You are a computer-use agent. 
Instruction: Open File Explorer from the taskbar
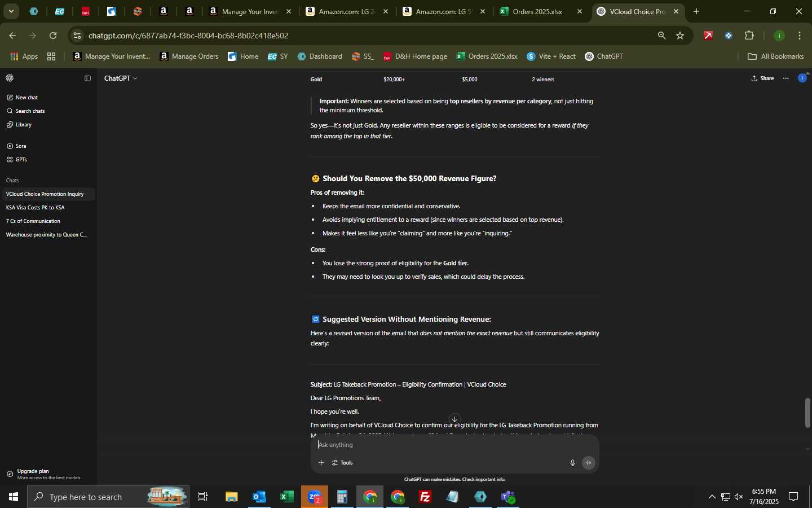tap(232, 497)
